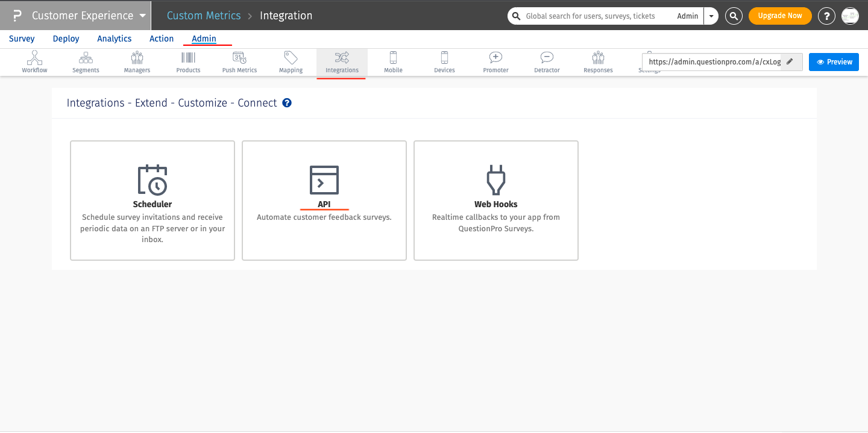Switch to the Deploy tab
Screen dimensions: 868x433
click(66, 39)
